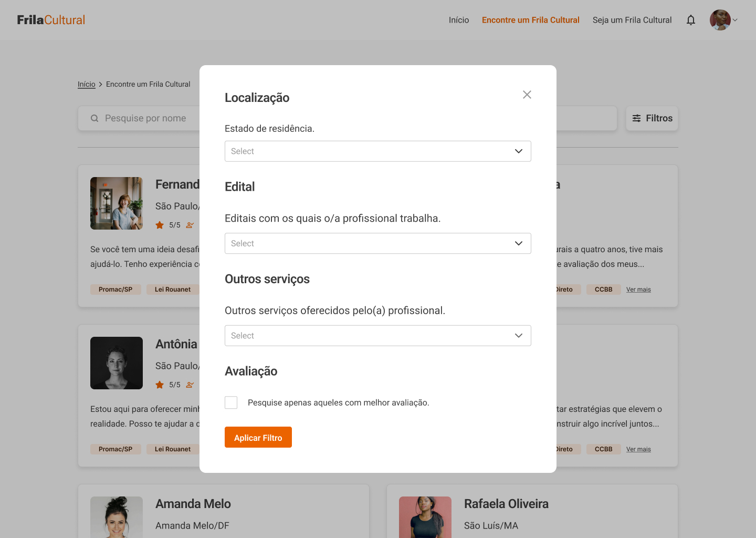The image size is (756, 538).
Task: Open Seja um Frila Cultural nav item
Action: click(632, 20)
